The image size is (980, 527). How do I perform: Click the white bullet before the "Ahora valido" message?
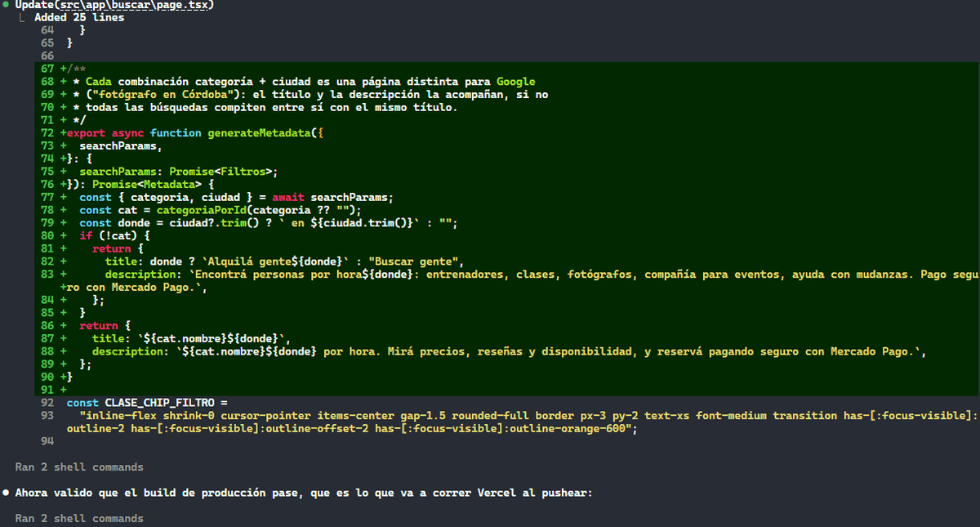pyautogui.click(x=6, y=493)
